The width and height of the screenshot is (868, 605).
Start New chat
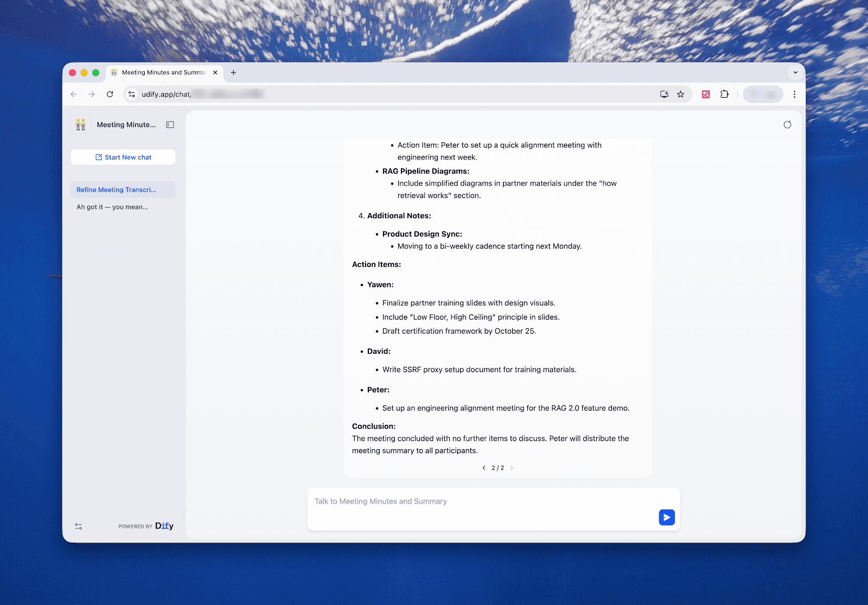[123, 157]
